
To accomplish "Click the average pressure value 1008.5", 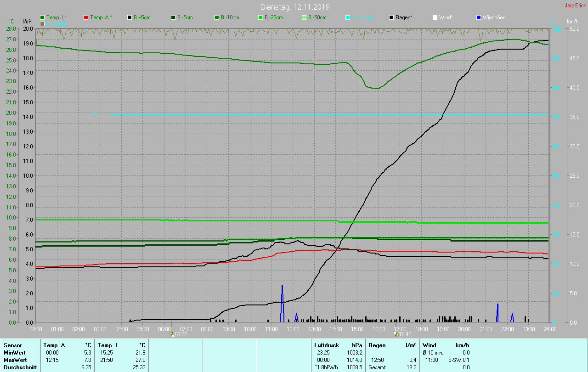I will 354,367.
